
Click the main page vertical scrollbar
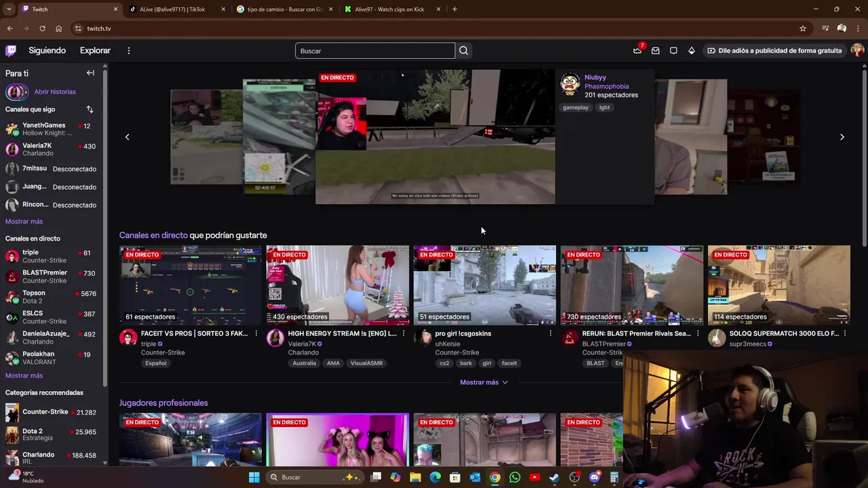(x=864, y=157)
